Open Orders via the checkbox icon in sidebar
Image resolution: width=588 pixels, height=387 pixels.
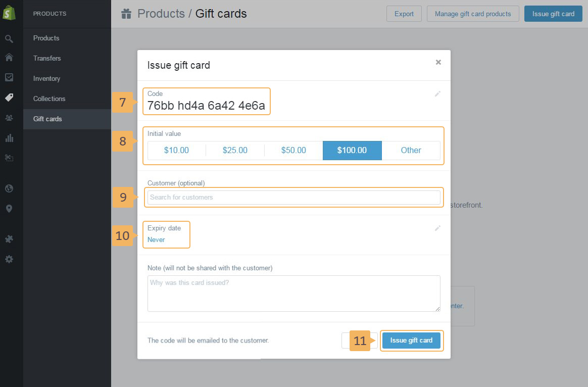coord(9,77)
